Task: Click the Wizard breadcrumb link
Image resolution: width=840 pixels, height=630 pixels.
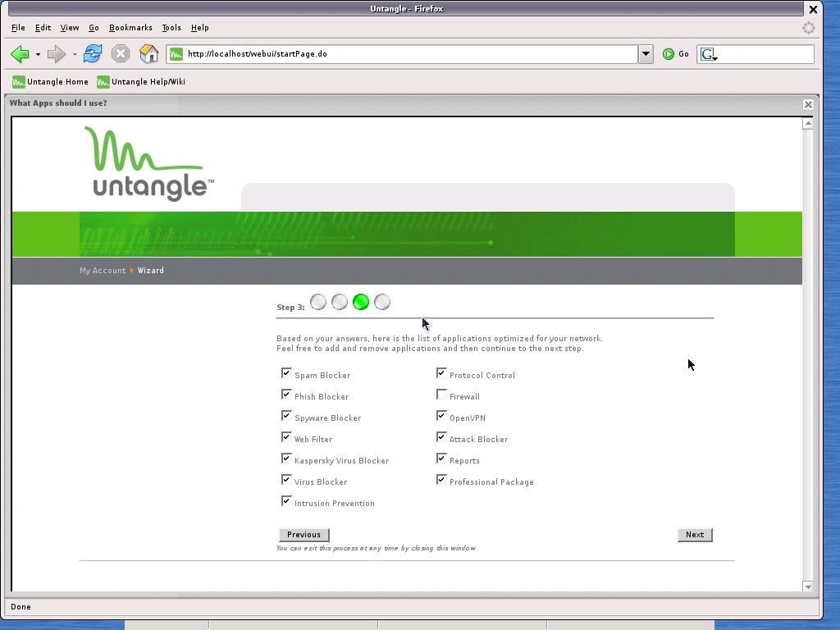Action: click(x=151, y=271)
